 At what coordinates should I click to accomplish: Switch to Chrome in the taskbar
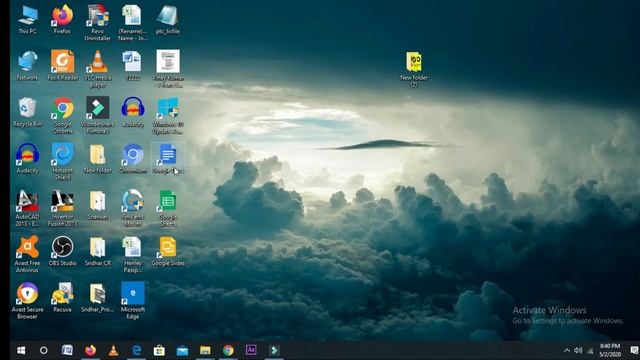[228, 350]
